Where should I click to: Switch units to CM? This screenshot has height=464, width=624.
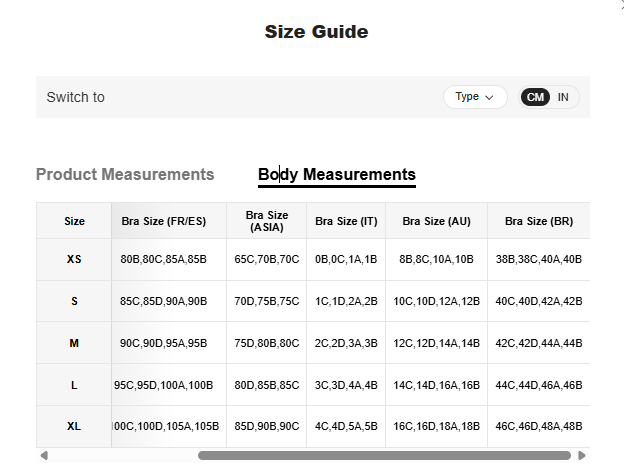[x=536, y=97]
